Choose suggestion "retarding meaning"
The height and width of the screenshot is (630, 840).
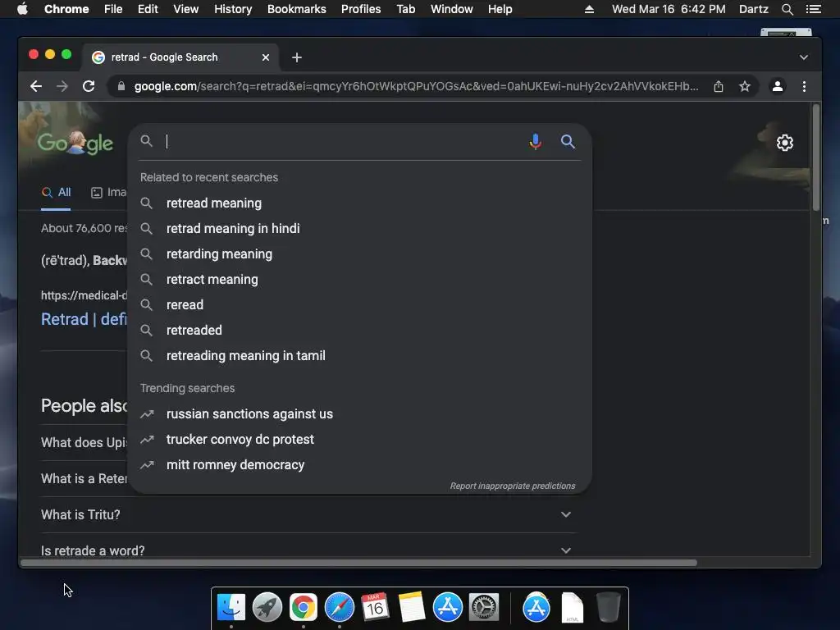coord(360,254)
